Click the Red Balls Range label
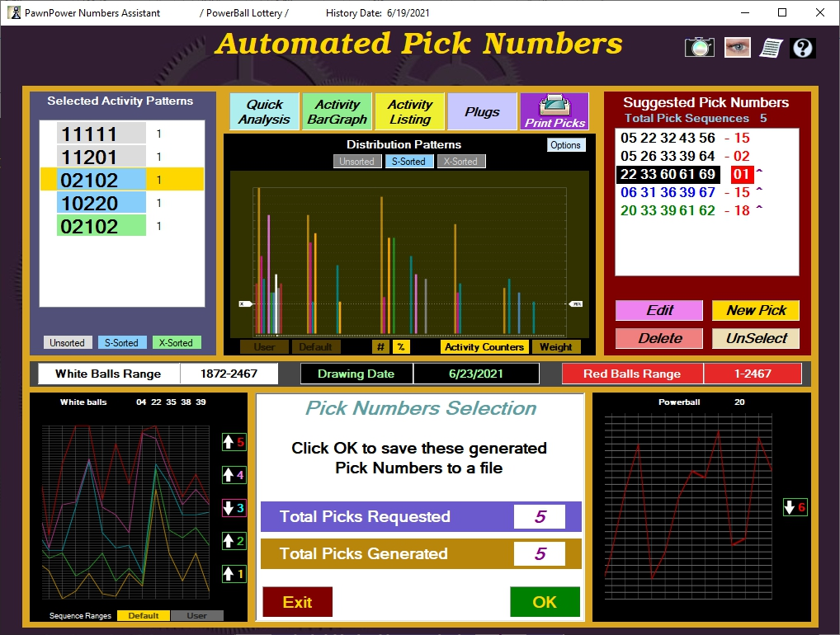Screen dimensions: 840x635 click(x=632, y=374)
